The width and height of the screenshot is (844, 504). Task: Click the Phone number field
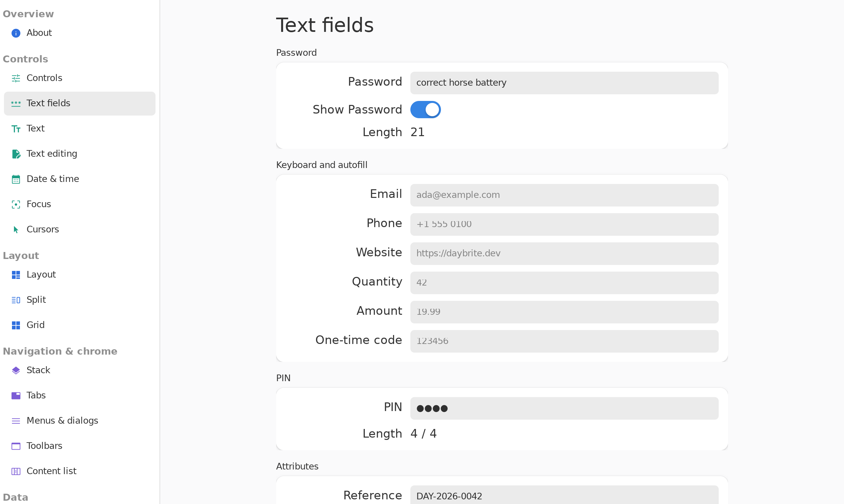[x=564, y=224]
